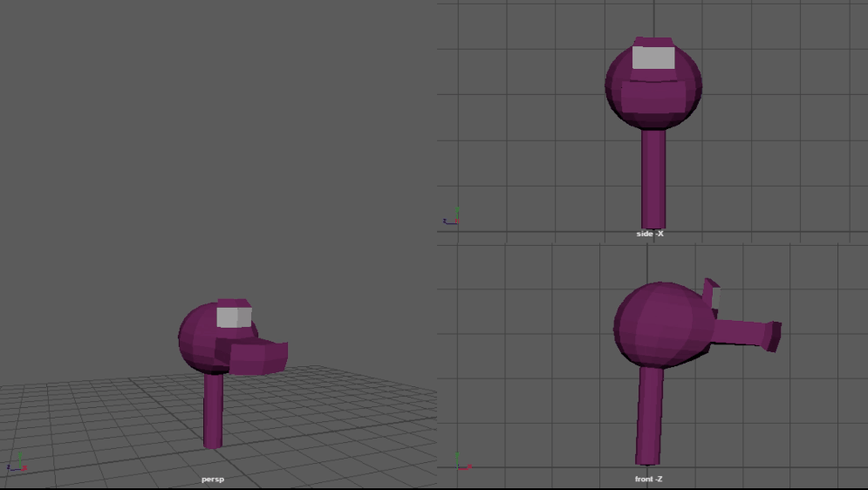Select the protruding arm in front view
This screenshot has width=868, height=490.
[x=746, y=334]
